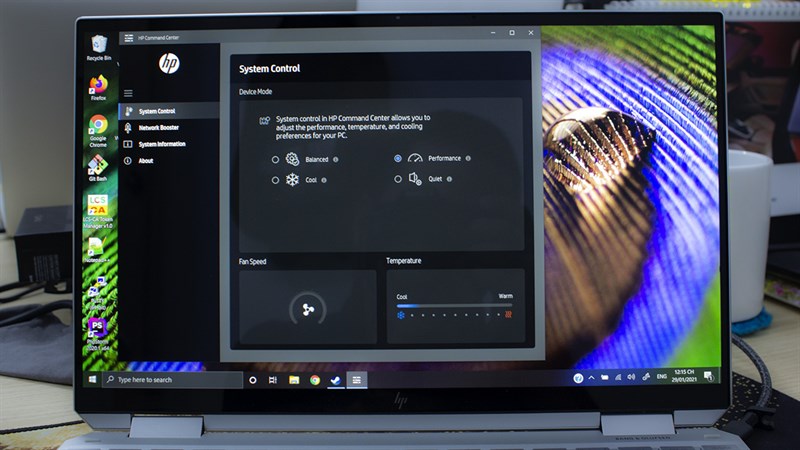Click the HP Command Center title bar icon
Viewport: 800px width, 450px height.
pyautogui.click(x=129, y=38)
